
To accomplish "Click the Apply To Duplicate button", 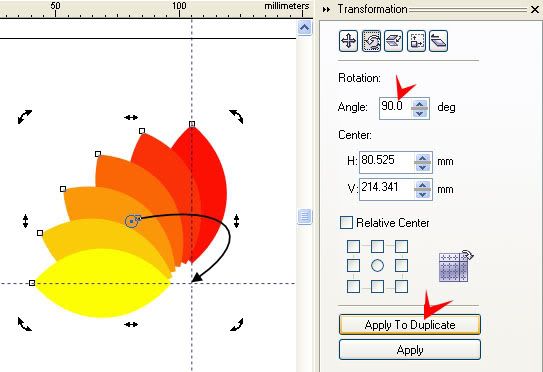I will 410,325.
